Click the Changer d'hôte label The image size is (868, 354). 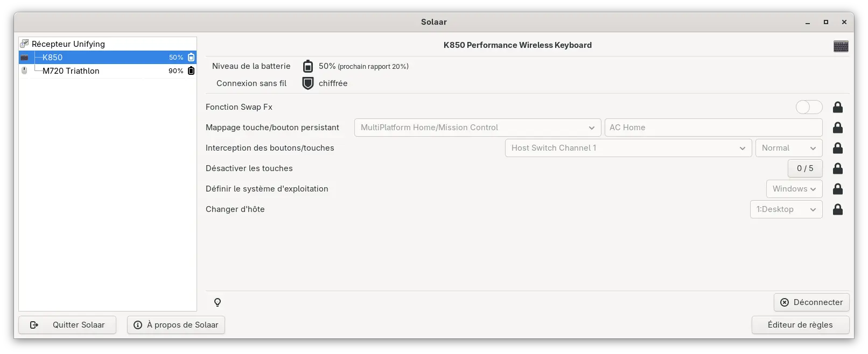(235, 209)
